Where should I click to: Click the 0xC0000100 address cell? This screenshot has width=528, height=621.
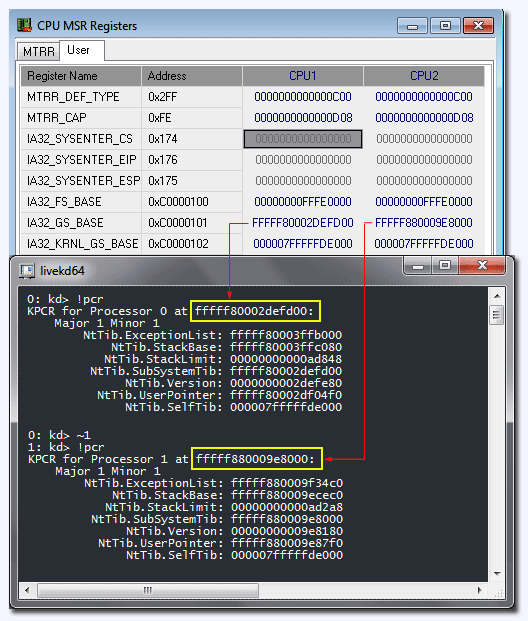pos(192,202)
